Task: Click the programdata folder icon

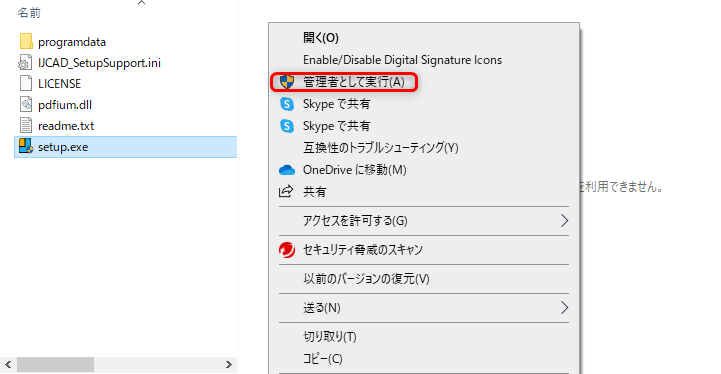Action: 26,41
